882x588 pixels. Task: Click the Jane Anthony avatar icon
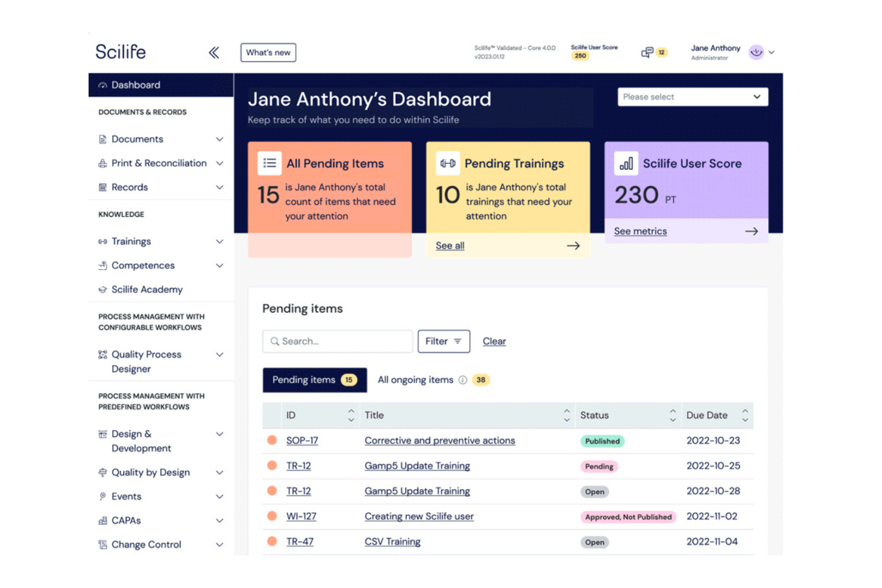coord(756,52)
